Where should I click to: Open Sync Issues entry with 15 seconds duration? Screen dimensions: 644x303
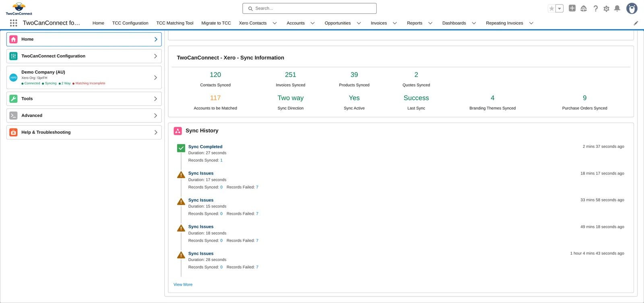pyautogui.click(x=201, y=200)
